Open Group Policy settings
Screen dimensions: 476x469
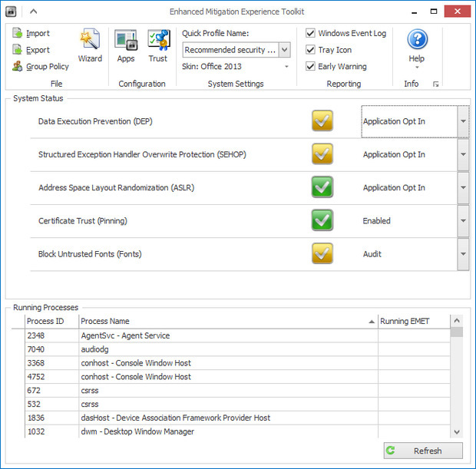[41, 66]
